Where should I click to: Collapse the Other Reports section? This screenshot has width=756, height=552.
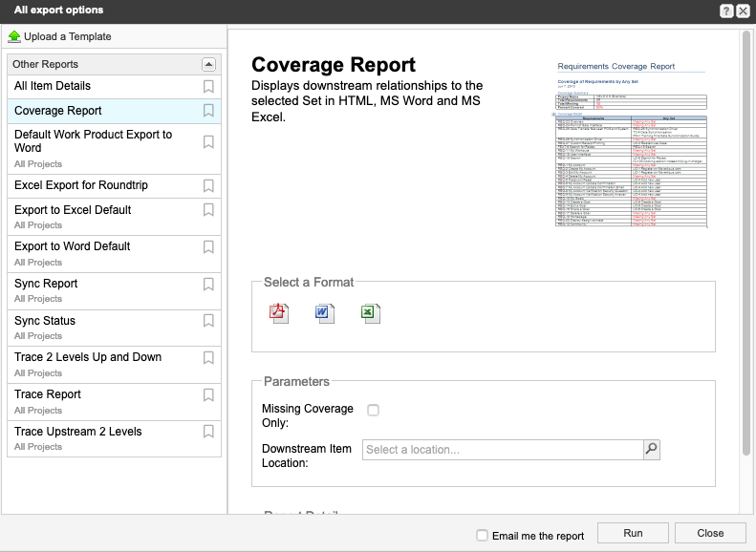208,64
